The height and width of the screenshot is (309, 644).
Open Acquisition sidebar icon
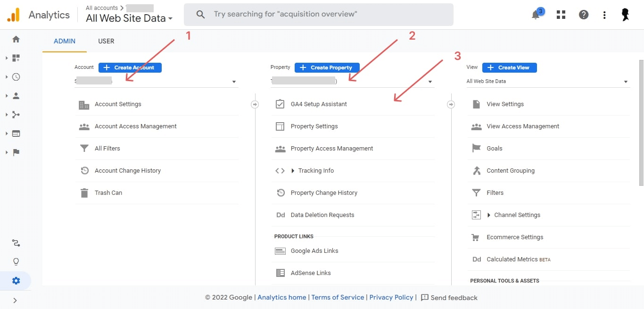[16, 115]
